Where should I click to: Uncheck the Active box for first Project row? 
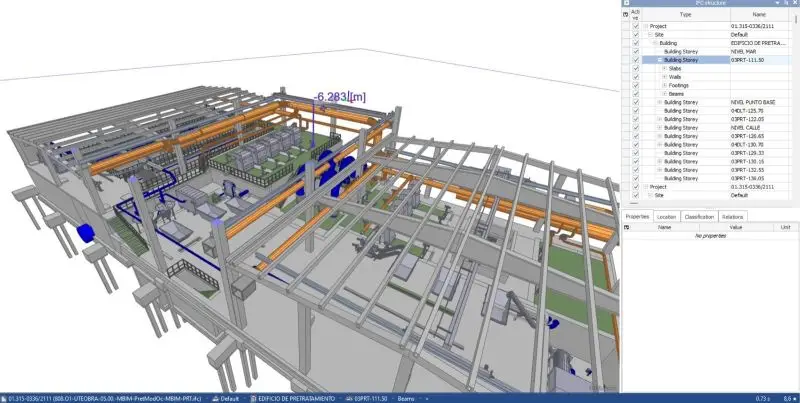pyautogui.click(x=635, y=26)
